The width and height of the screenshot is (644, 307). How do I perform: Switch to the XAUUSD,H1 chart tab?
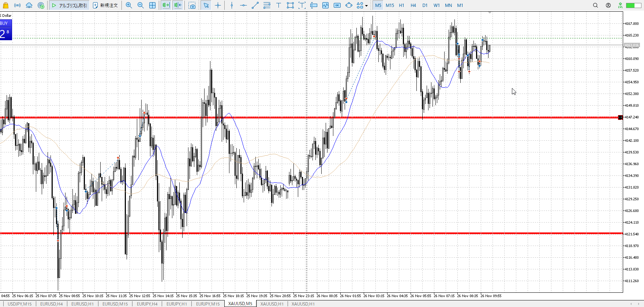(272, 304)
